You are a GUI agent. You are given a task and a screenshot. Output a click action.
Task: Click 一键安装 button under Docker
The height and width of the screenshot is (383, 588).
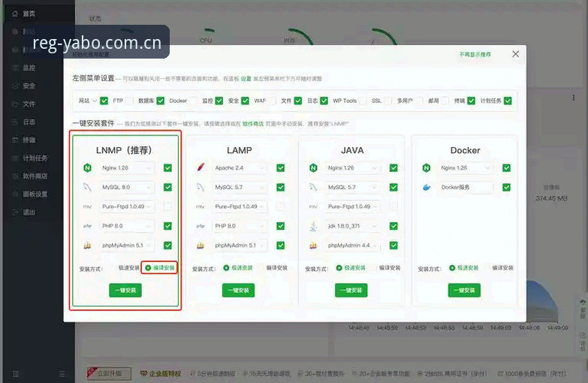[x=464, y=291]
